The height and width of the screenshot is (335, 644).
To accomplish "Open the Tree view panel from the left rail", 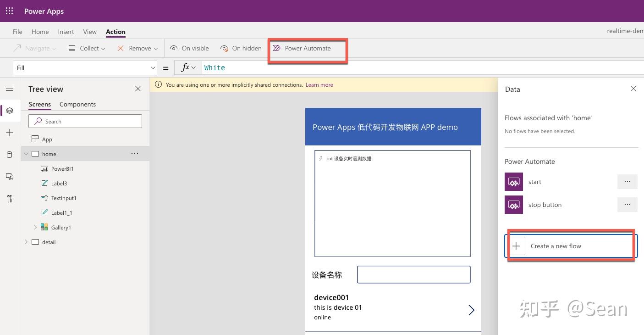I will click(9, 111).
